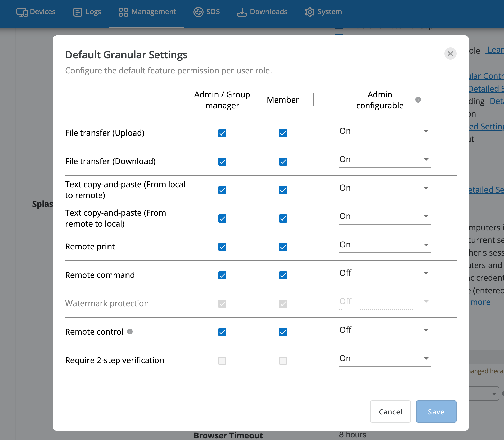Click the SOS lifebuoy icon
Image resolution: width=504 pixels, height=440 pixels.
click(198, 12)
